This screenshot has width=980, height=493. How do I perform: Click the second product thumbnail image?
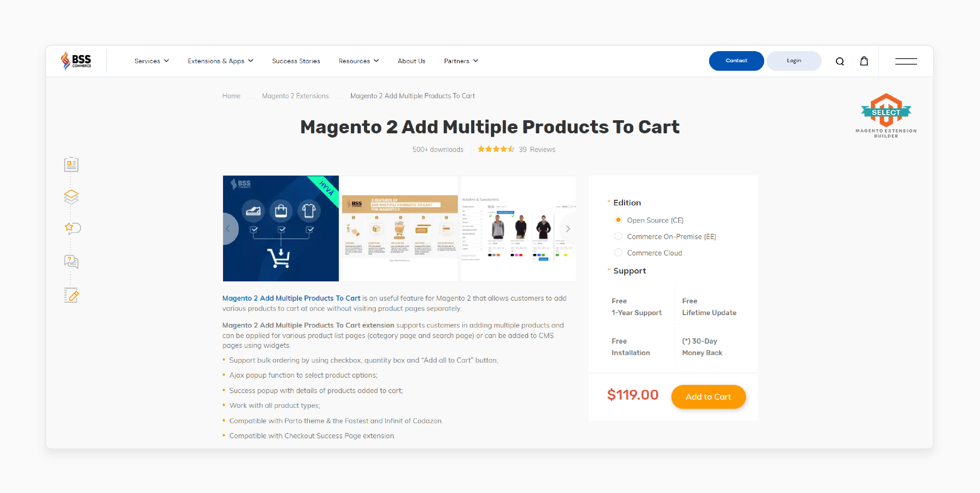[x=399, y=228]
